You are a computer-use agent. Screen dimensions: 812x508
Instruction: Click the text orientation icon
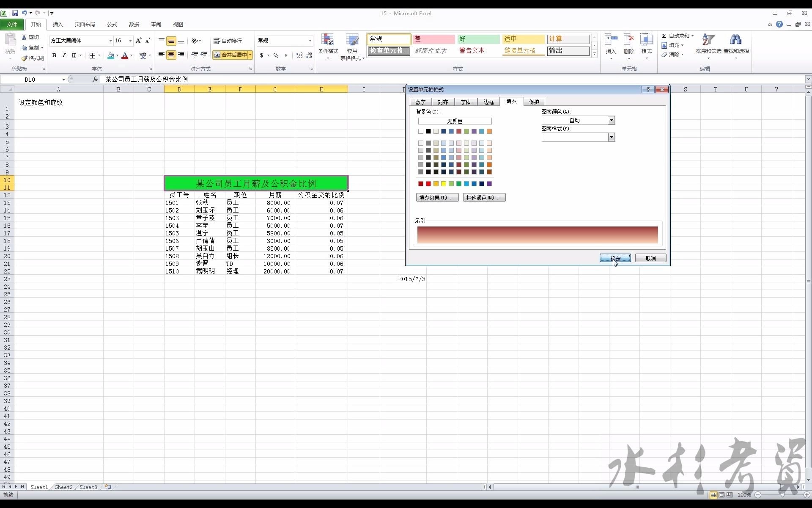click(195, 41)
